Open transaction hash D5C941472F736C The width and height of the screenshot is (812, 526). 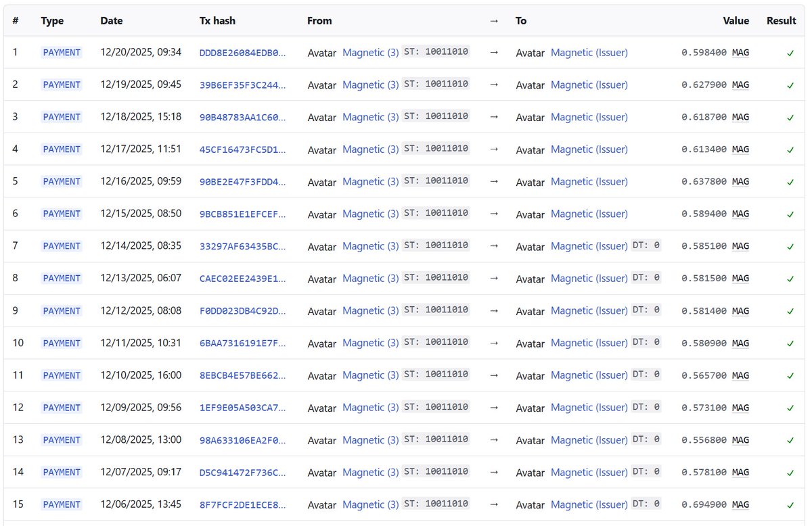pyautogui.click(x=242, y=473)
